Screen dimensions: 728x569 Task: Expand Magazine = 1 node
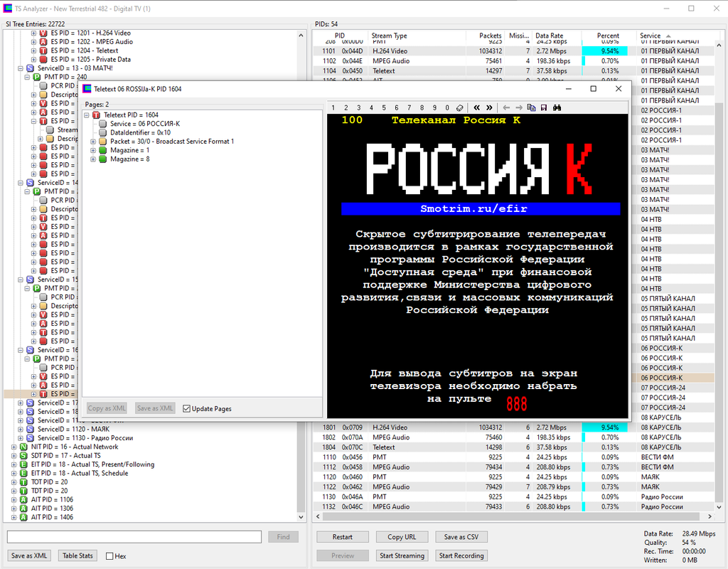(93, 151)
